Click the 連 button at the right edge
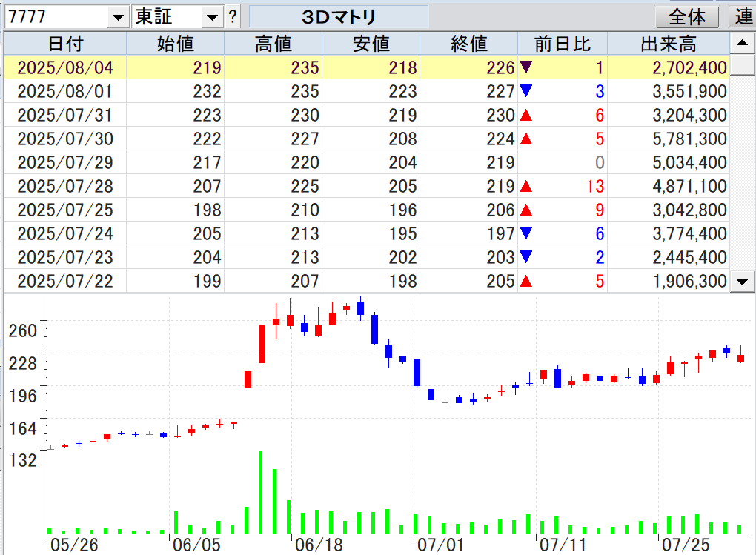This screenshot has width=756, height=555. click(743, 17)
